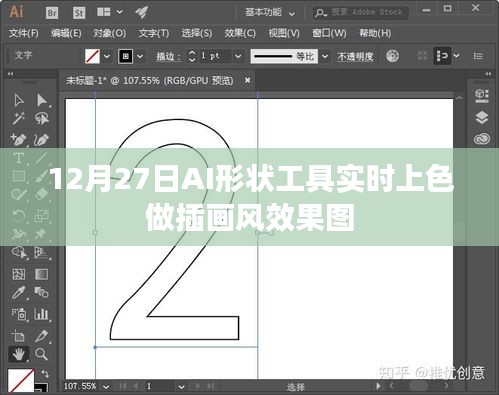Expand the stroke weight 1 pt dropdown
499x395 pixels.
[x=238, y=56]
